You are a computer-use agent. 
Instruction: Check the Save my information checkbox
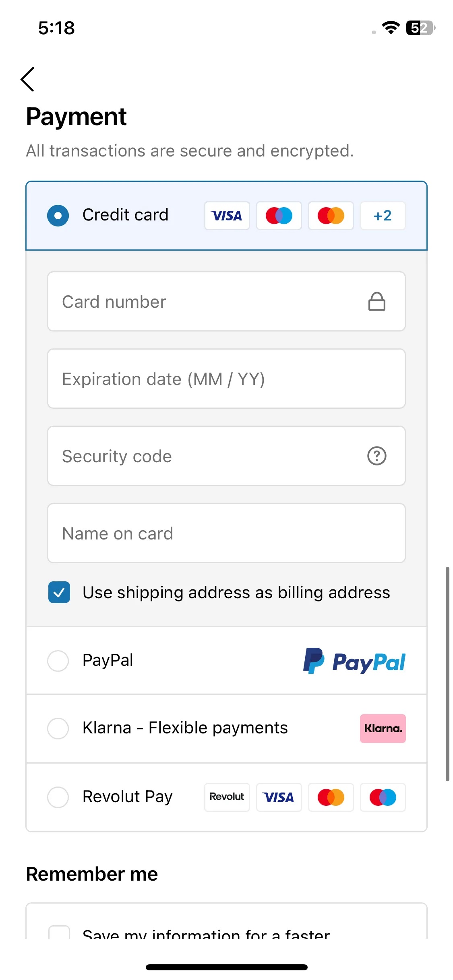(x=59, y=933)
